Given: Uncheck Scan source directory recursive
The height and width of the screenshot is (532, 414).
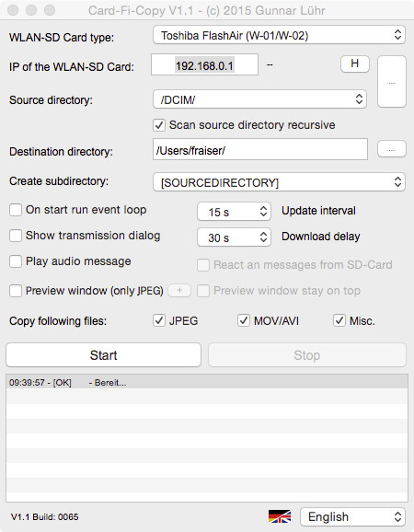Looking at the screenshot, I should click(159, 125).
